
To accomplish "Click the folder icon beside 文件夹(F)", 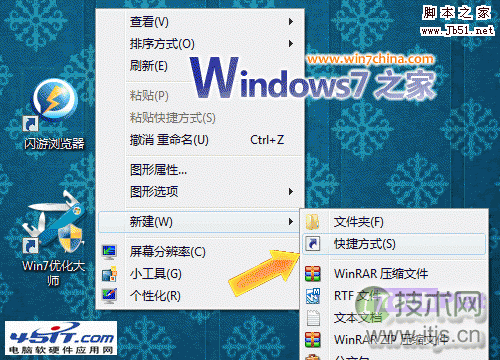I will (x=312, y=222).
